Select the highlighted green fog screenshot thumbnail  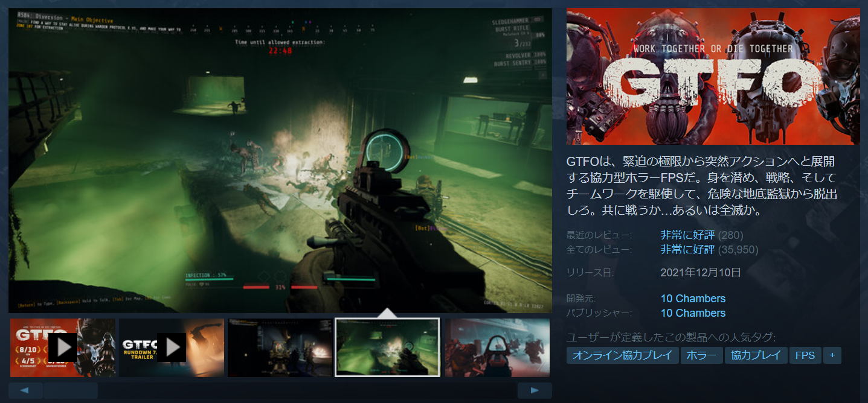pyautogui.click(x=387, y=347)
